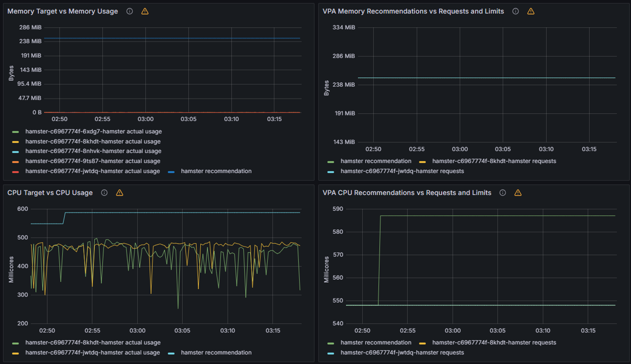This screenshot has height=364, width=631.
Task: Open Memory Target vs Memory Usage panel title
Action: [x=63, y=11]
